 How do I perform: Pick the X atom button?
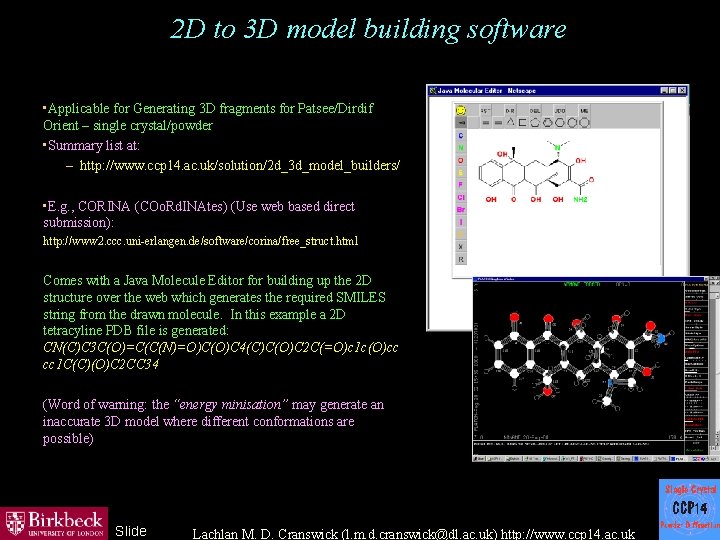point(461,247)
